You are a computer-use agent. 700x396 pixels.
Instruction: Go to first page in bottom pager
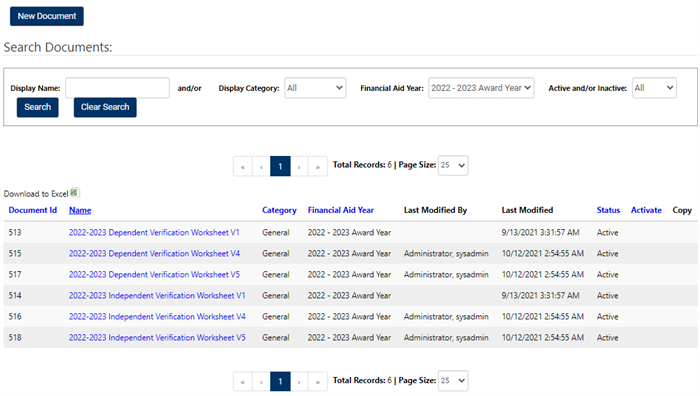pyautogui.click(x=243, y=382)
